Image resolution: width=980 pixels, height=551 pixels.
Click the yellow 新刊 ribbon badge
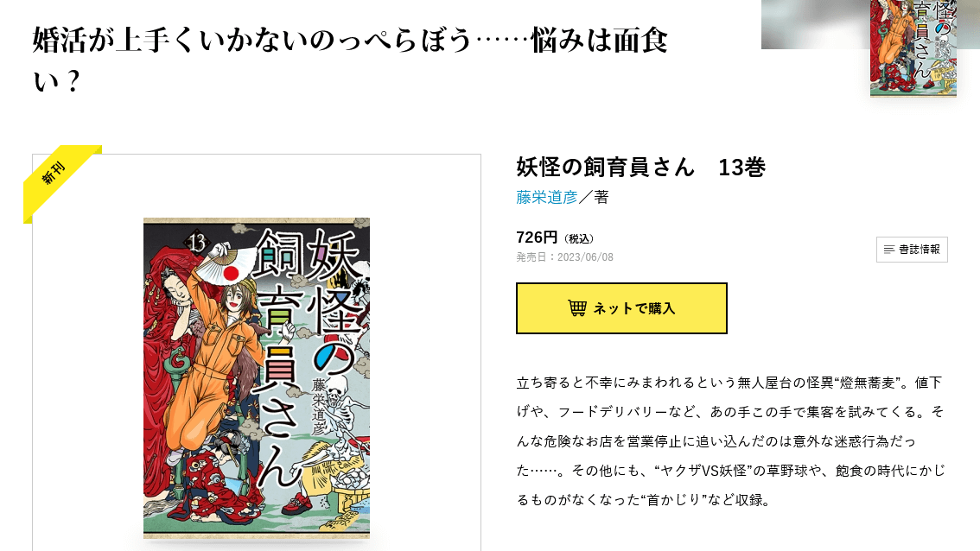click(60, 182)
